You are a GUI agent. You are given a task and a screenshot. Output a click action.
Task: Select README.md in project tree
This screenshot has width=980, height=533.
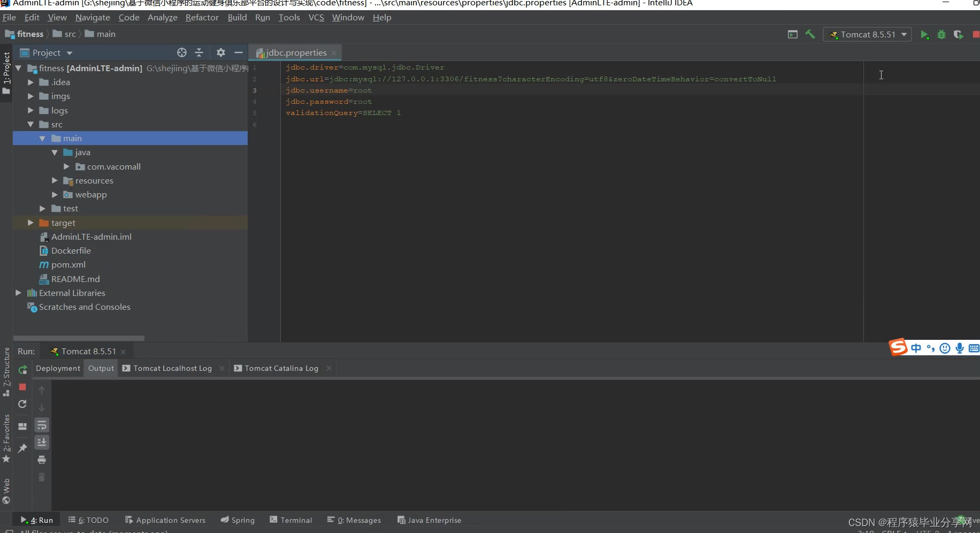point(75,279)
